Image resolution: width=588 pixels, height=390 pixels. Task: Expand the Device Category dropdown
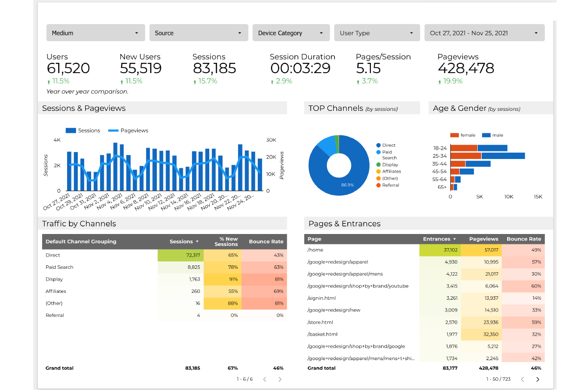[291, 33]
